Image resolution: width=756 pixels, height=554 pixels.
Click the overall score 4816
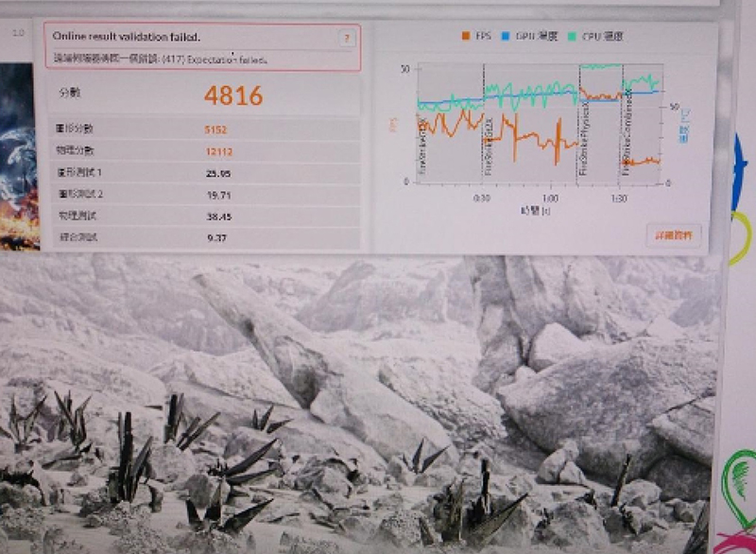233,95
